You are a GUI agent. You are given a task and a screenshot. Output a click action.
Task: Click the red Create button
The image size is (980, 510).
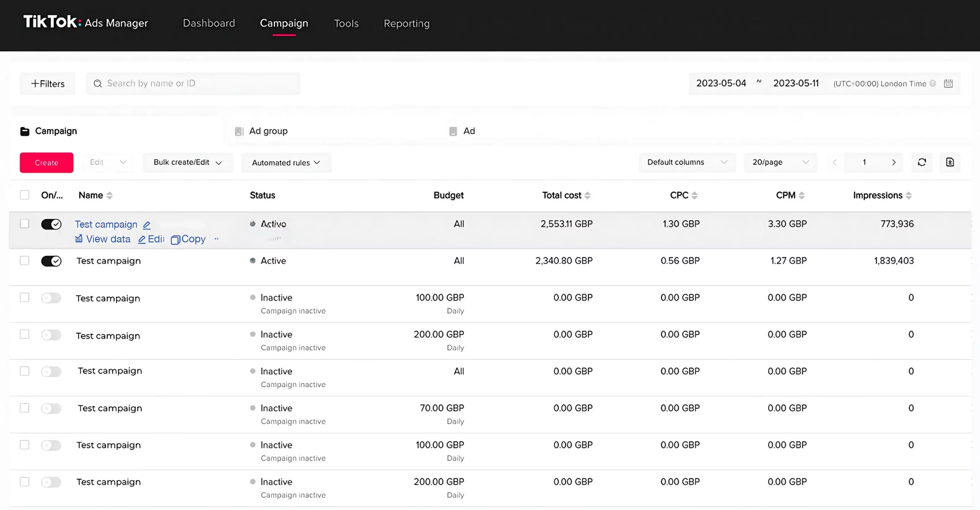(46, 163)
